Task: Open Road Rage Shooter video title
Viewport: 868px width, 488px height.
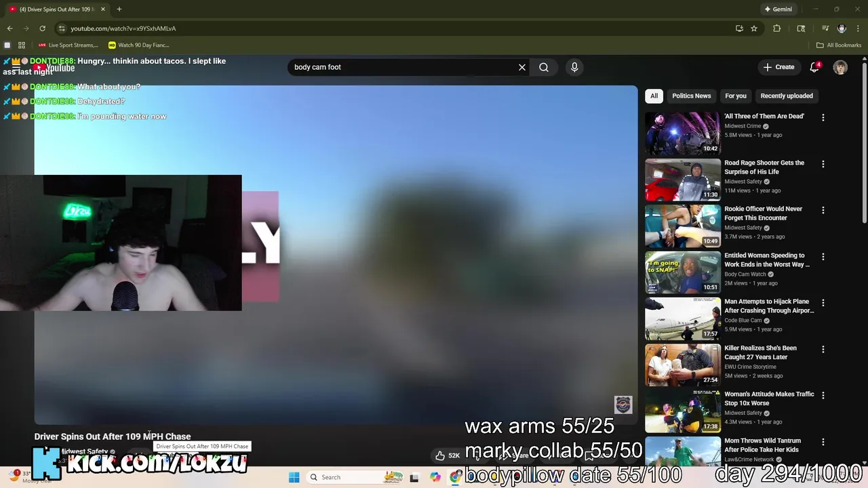Action: point(764,167)
